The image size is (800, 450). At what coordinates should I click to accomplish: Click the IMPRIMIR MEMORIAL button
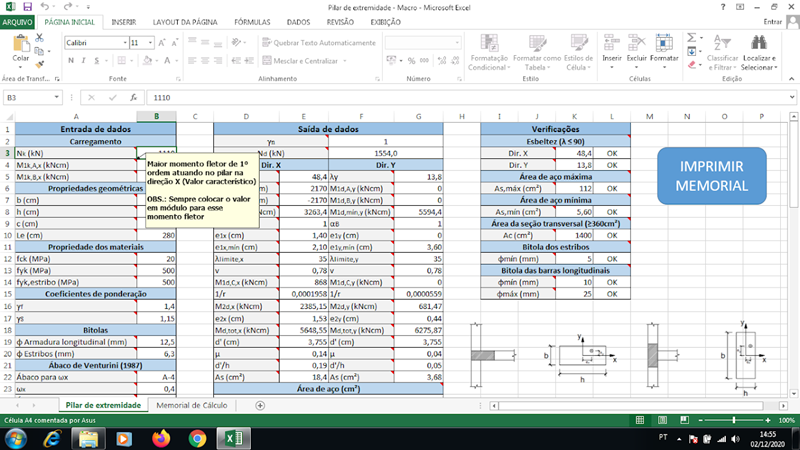(x=711, y=176)
